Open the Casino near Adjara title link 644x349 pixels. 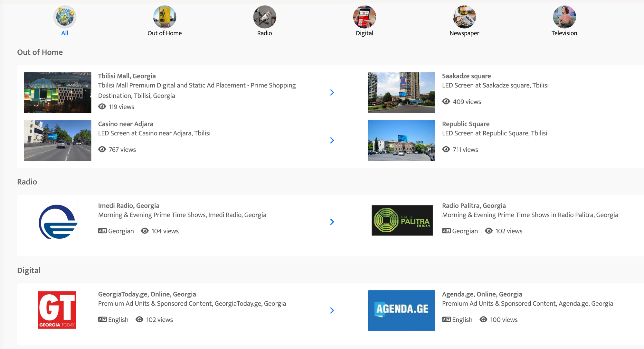click(x=126, y=124)
